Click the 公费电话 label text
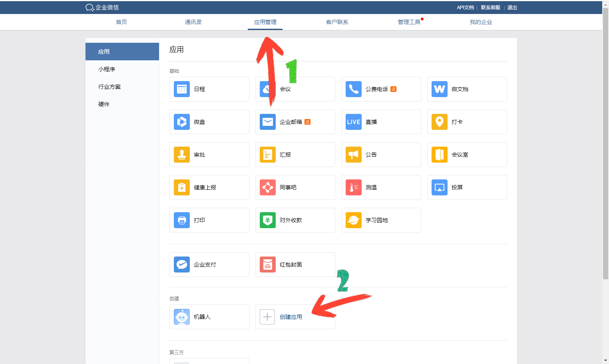The image size is (609, 364). coord(377,89)
